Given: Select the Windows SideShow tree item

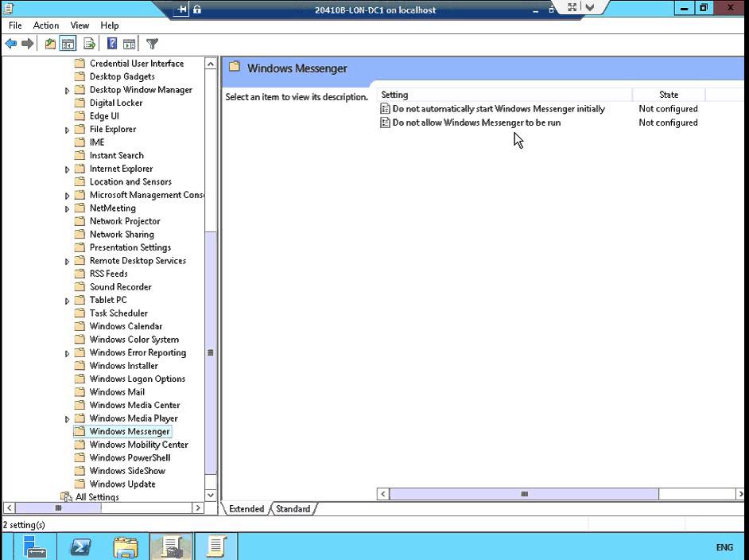Looking at the screenshot, I should [x=127, y=471].
